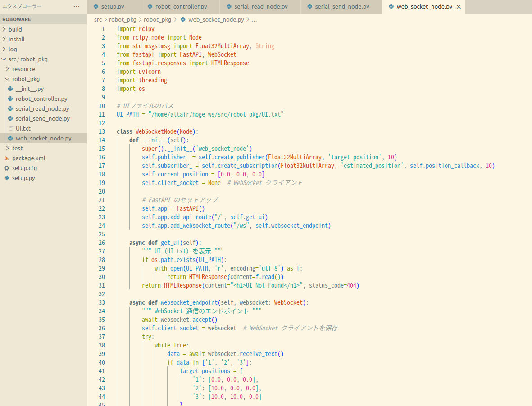This screenshot has height=406, width=532.
Task: Switch to the serial_read_node.py tab
Action: [261, 7]
